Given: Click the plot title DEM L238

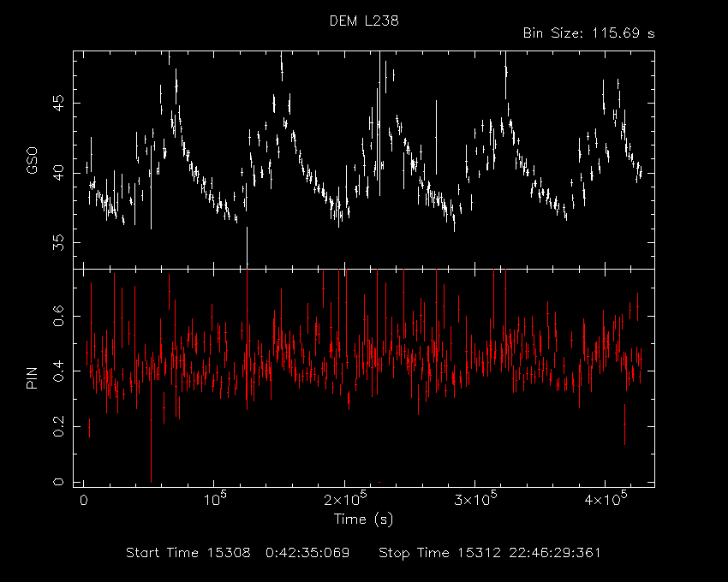Looking at the screenshot, I should point(364,21).
